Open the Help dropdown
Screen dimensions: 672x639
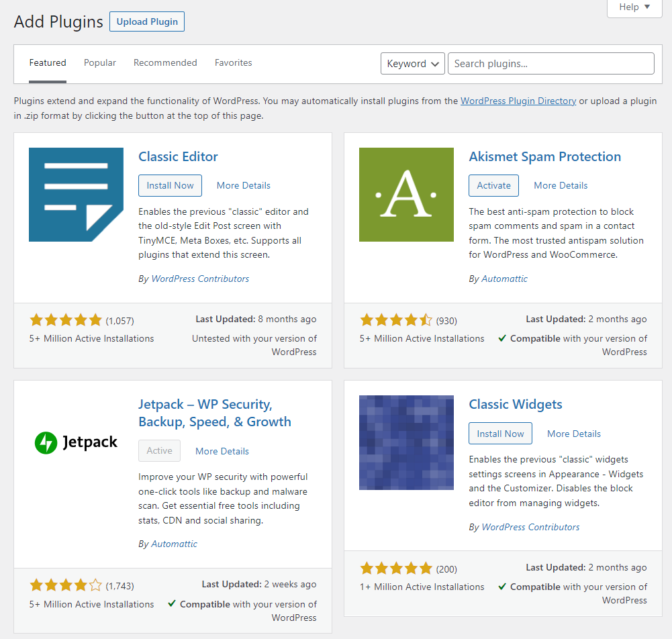click(634, 7)
